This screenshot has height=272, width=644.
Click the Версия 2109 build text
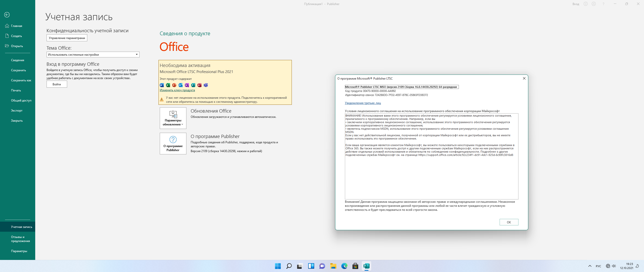click(226, 151)
